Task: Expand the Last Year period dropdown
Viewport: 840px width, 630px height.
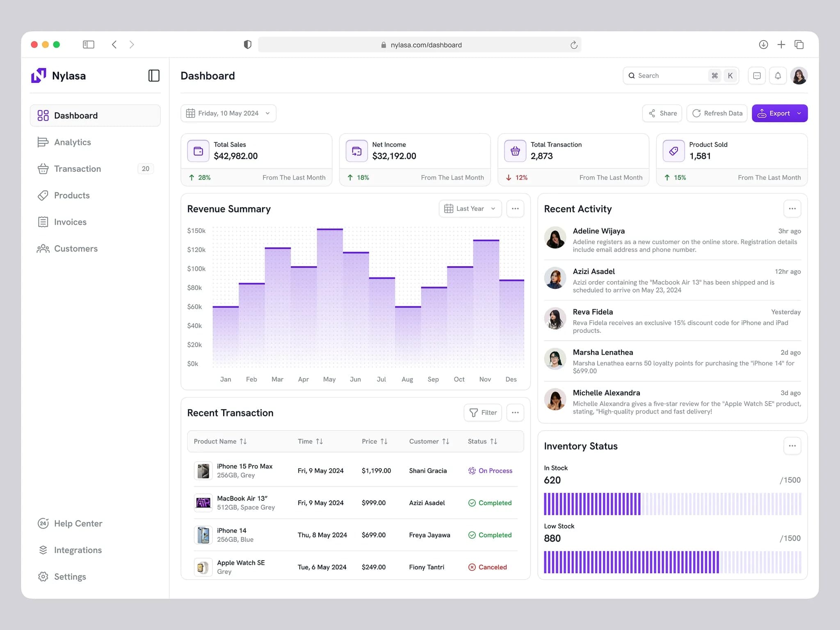Action: [x=470, y=209]
